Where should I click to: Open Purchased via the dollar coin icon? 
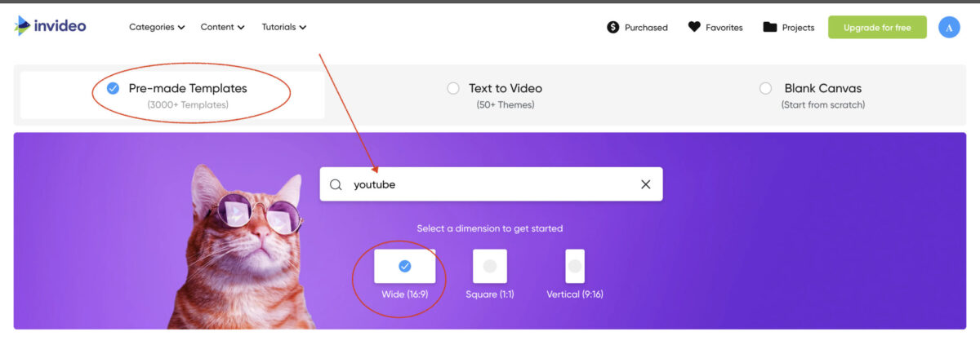click(612, 27)
